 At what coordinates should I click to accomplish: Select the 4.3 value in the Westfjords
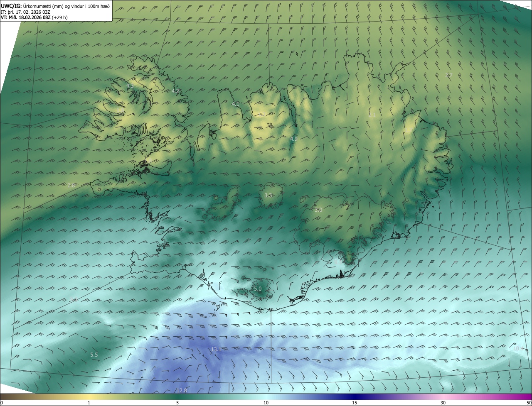[130, 86]
